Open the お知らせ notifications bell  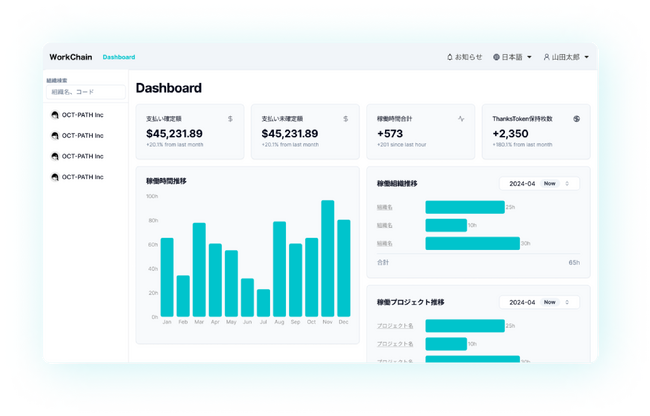[450, 57]
